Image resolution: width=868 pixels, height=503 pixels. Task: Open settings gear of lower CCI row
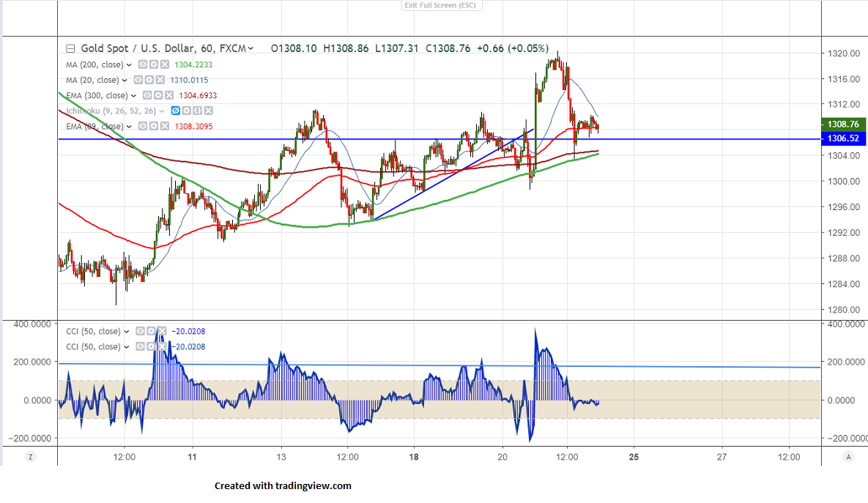coord(151,346)
